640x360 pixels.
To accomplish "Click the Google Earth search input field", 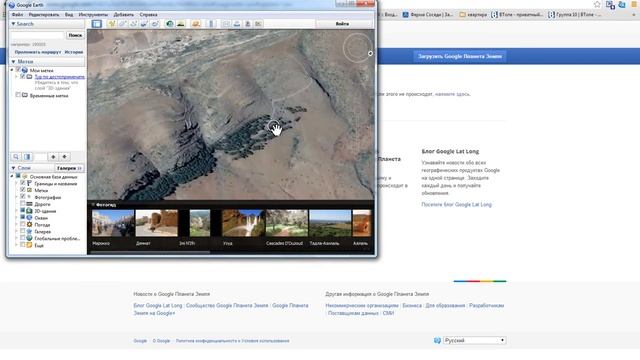I will pyautogui.click(x=38, y=36).
